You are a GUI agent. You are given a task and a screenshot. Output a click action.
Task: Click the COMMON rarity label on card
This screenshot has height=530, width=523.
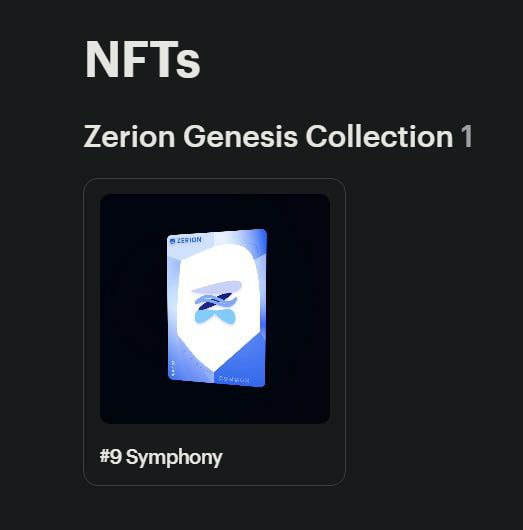pyautogui.click(x=234, y=380)
